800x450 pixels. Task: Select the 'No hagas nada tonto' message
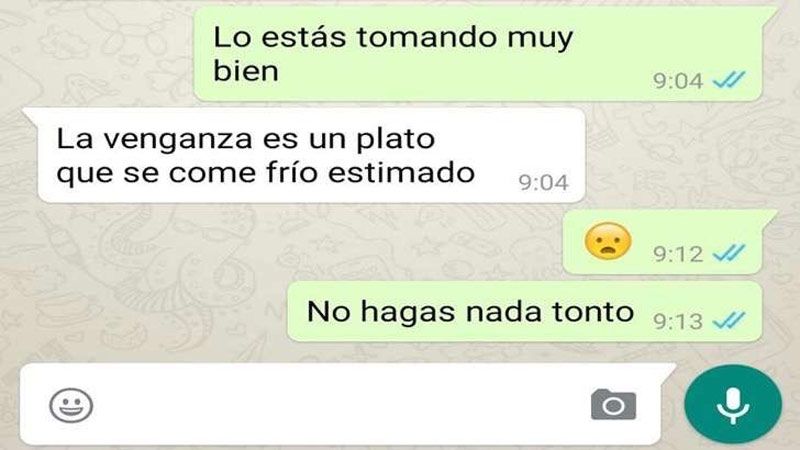pos(524,311)
